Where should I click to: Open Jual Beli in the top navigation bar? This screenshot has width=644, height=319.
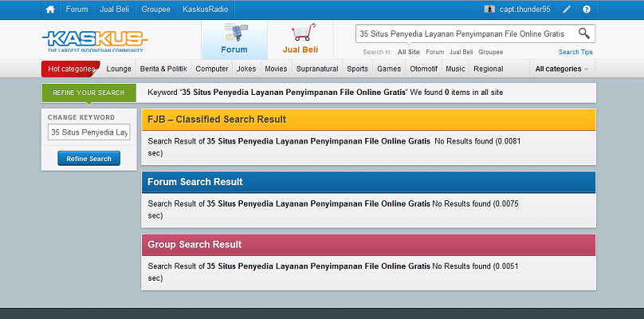coord(114,10)
